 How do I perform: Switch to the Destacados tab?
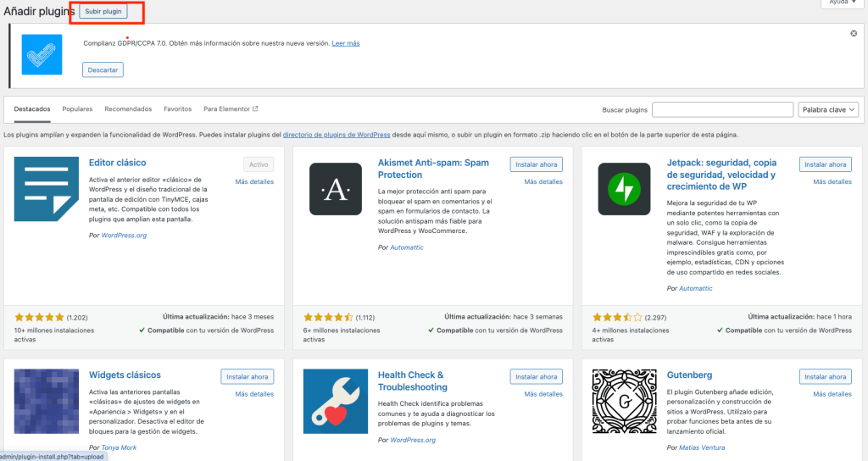[x=32, y=109]
